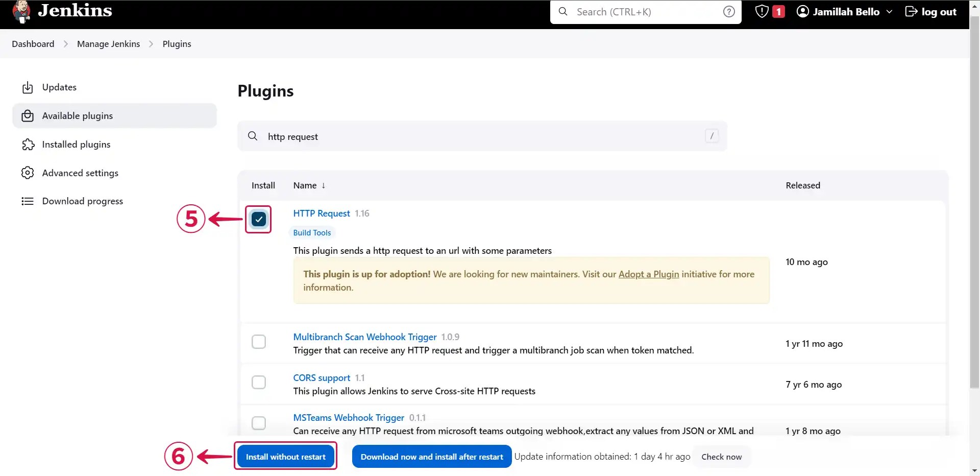This screenshot has height=476, width=980.
Task: Select the Updates download icon
Action: (x=28, y=87)
